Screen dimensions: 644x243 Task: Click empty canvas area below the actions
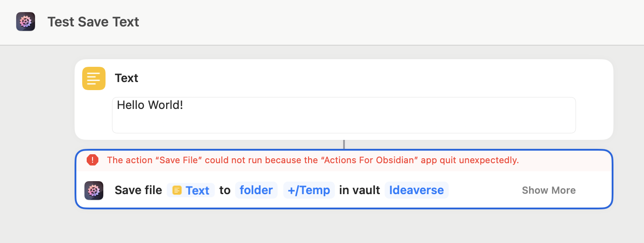coord(344,226)
